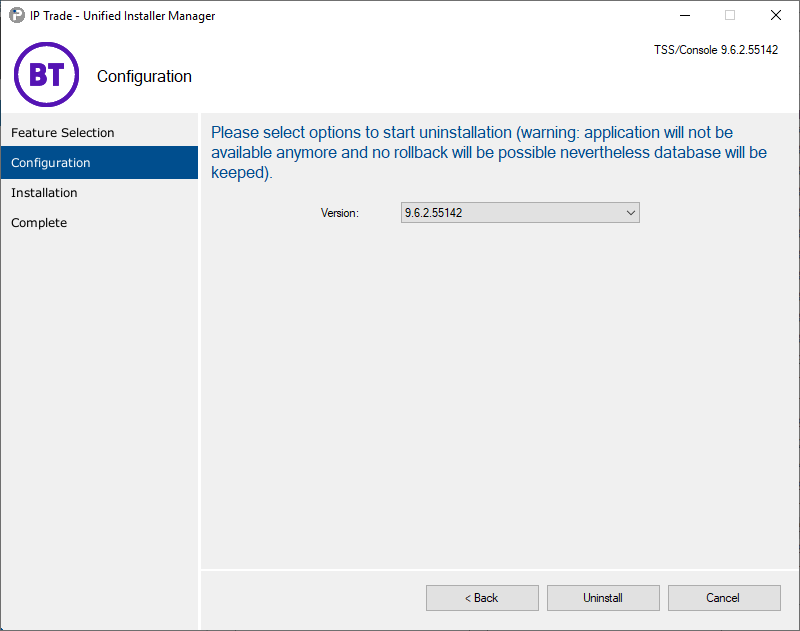This screenshot has width=800, height=631.
Task: Open the Version dropdown
Action: [520, 213]
